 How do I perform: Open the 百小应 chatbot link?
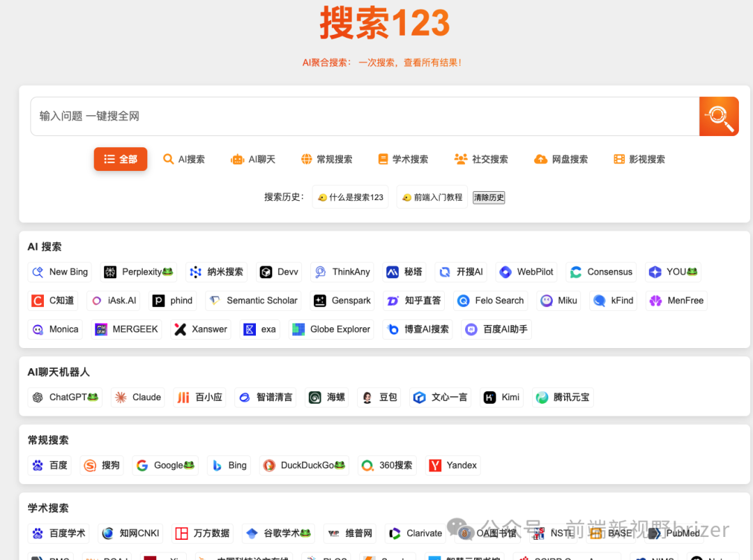(x=200, y=398)
